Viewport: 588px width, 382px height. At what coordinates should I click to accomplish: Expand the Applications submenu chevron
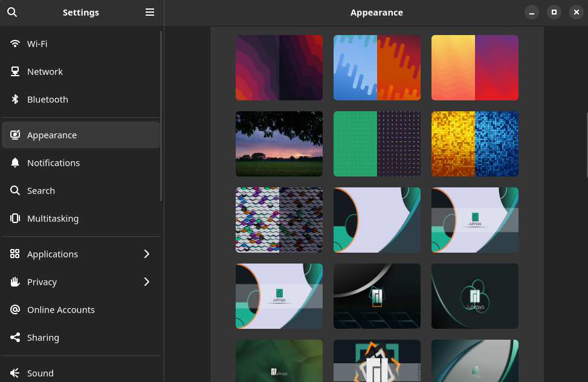click(147, 254)
